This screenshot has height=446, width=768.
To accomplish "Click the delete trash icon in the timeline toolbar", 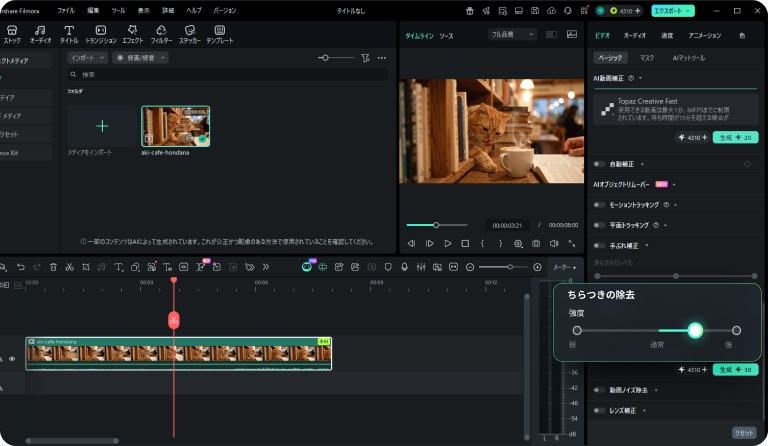I will point(53,267).
